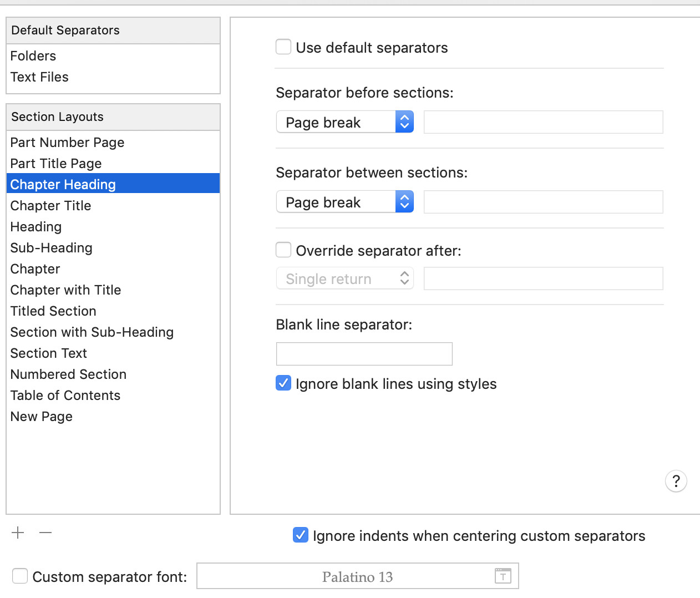Click the Blank line separator text field
Viewport: 700px width, 598px height.
(364, 354)
